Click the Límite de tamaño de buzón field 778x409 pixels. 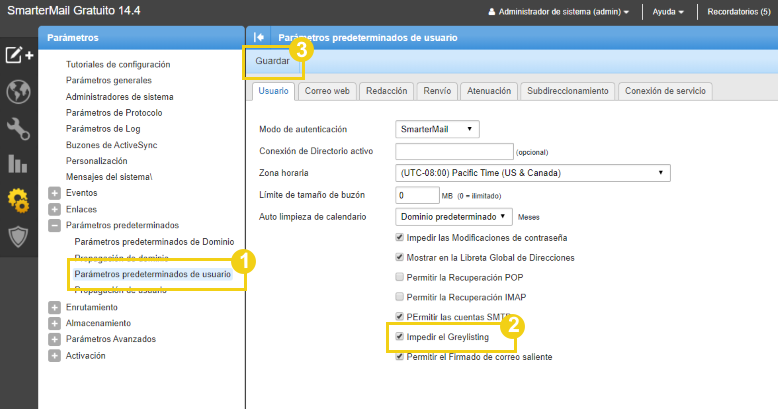tap(417, 195)
